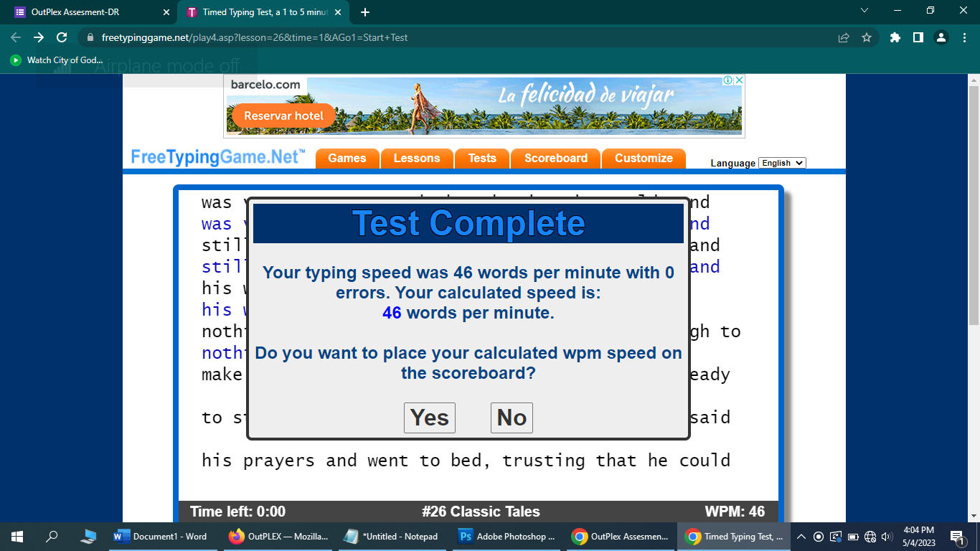Open the Tests tab
Image resolution: width=980 pixels, height=551 pixels.
482,159
